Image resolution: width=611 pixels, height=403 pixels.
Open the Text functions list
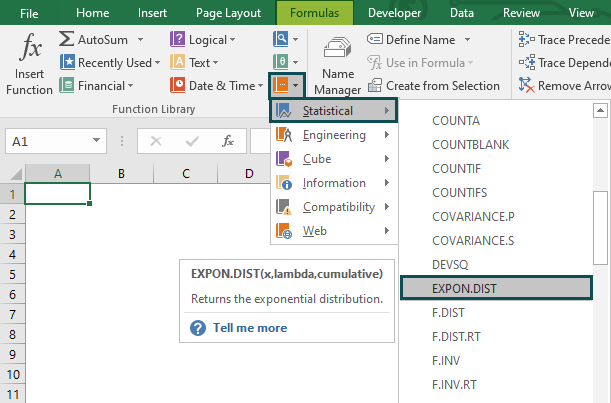tap(194, 63)
